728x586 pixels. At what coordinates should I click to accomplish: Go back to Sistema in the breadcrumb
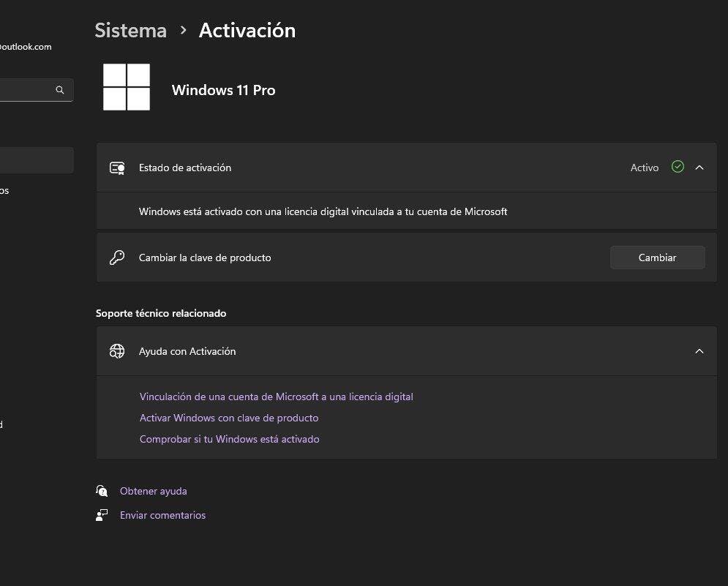[130, 31]
